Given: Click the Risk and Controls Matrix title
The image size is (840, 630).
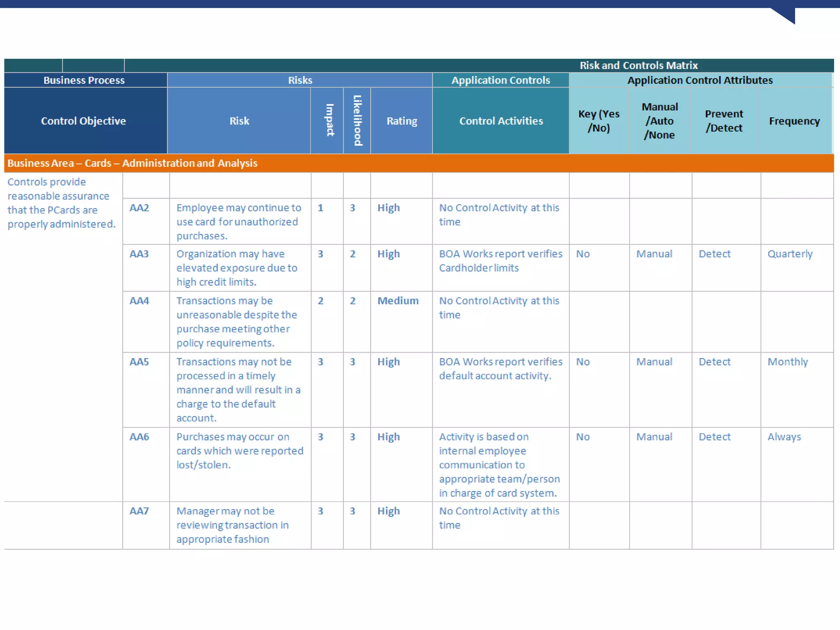Looking at the screenshot, I should (638, 66).
